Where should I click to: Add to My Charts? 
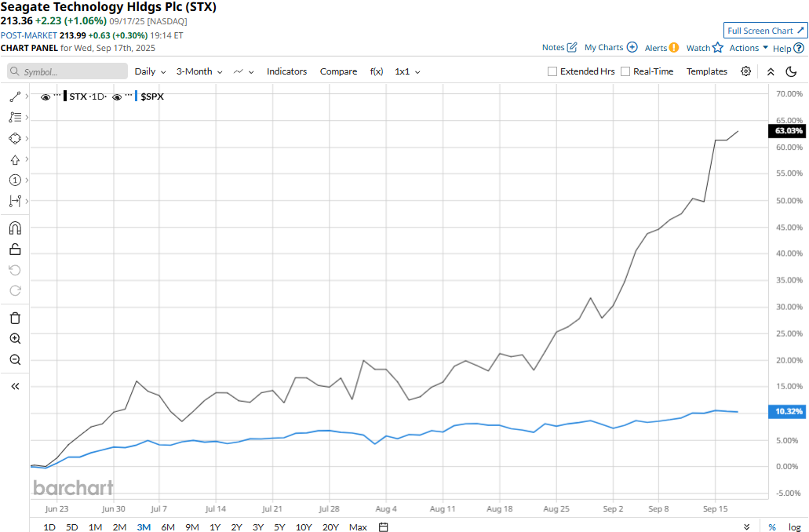pyautogui.click(x=611, y=48)
